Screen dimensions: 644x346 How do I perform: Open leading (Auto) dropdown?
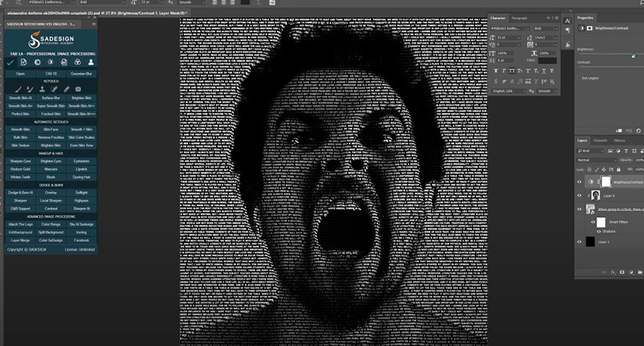pos(556,37)
